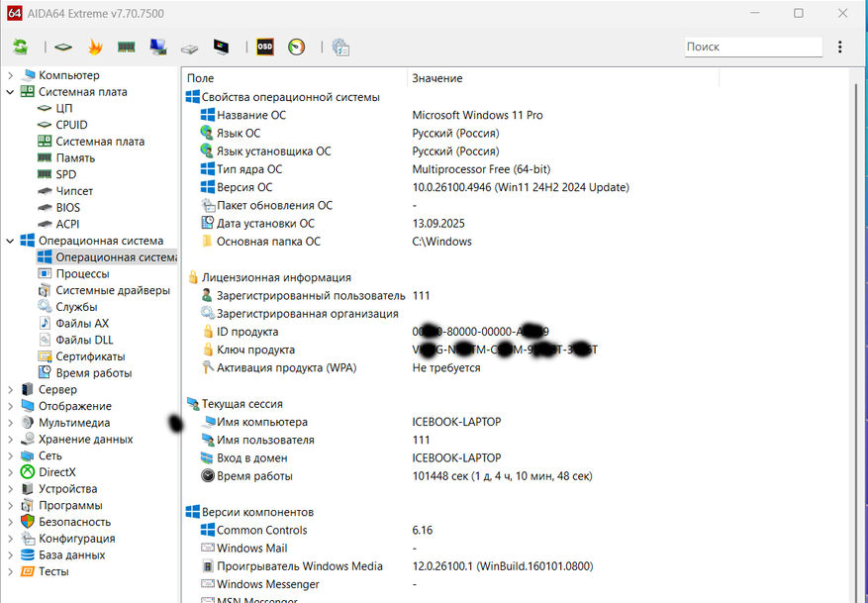Click the Поиск search field
The width and height of the screenshot is (868, 603).
[752, 47]
